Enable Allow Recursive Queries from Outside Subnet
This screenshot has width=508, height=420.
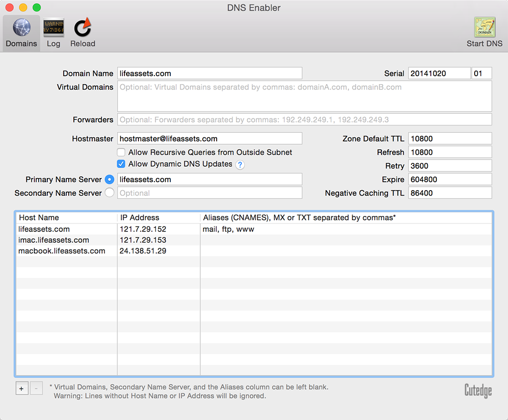click(121, 152)
